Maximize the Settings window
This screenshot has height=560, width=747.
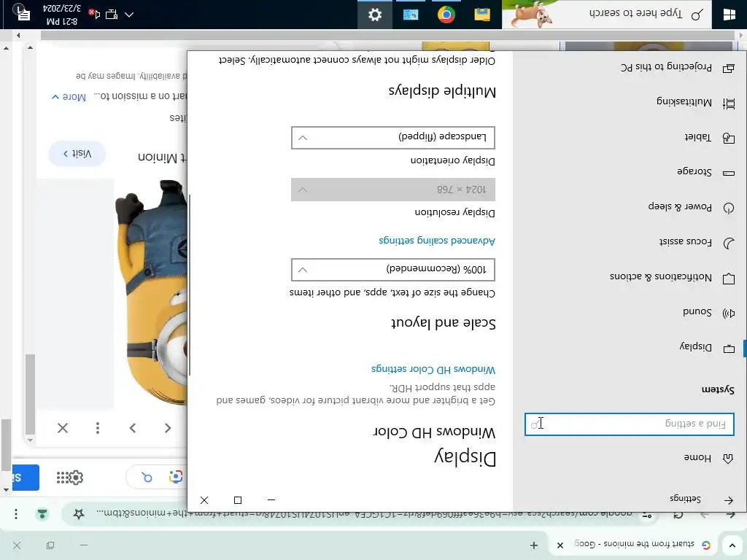coord(238,499)
